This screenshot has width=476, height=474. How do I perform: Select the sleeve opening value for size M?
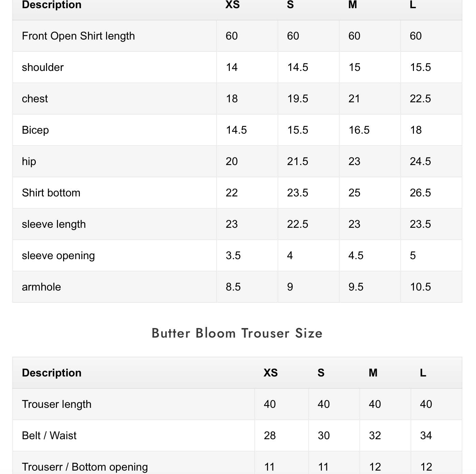pos(356,255)
